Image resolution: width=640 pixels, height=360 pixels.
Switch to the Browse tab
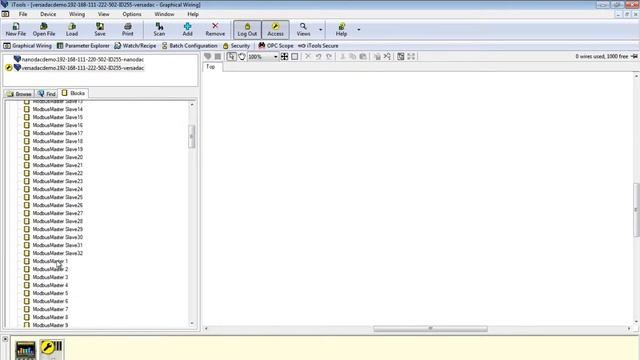19,94
